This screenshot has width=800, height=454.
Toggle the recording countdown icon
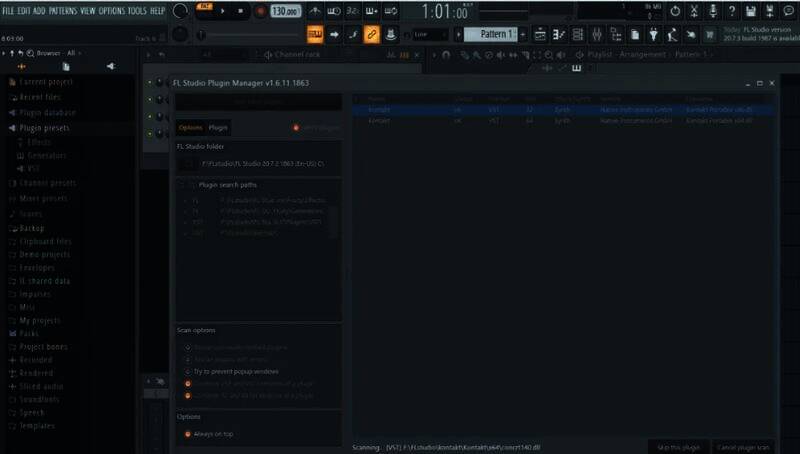[353, 11]
